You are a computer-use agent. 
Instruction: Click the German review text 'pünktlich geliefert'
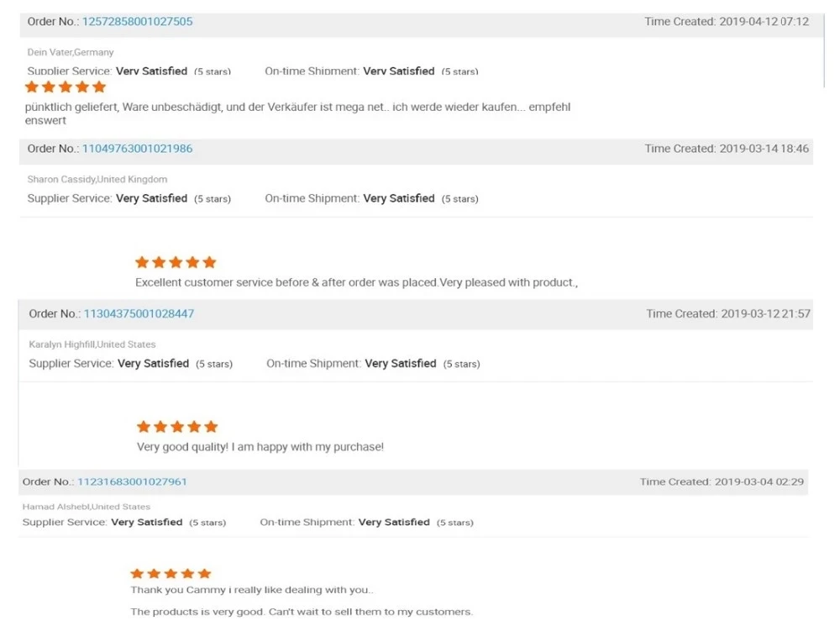298,108
